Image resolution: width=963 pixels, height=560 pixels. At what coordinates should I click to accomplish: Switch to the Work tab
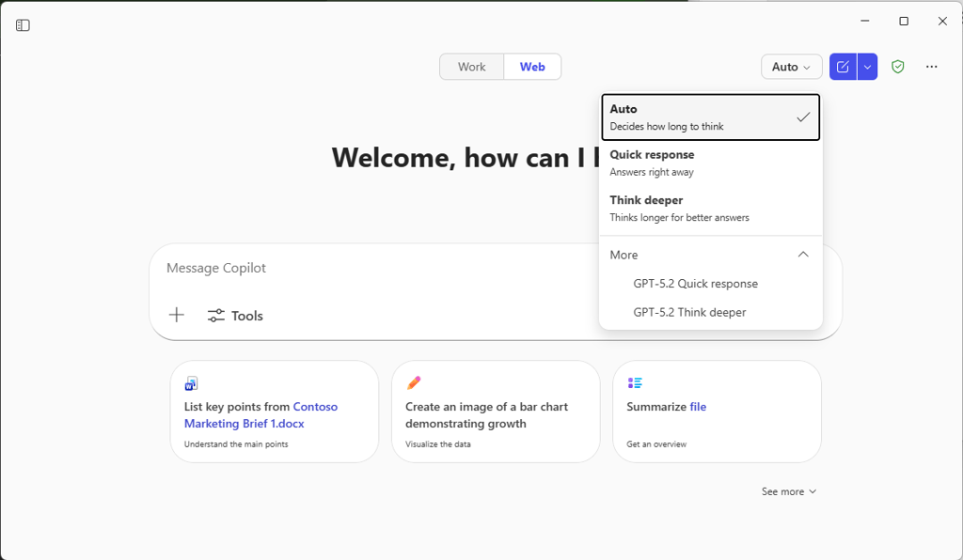click(x=472, y=67)
